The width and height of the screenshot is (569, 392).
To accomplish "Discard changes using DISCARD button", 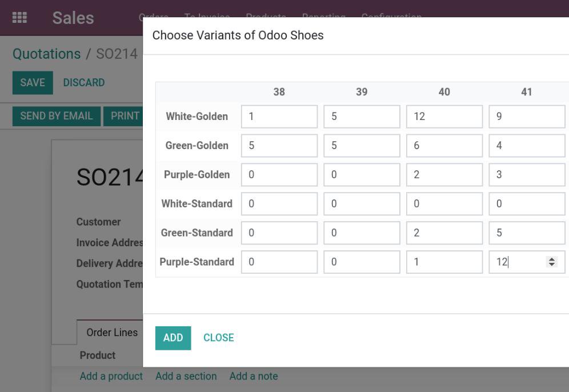I will click(84, 83).
